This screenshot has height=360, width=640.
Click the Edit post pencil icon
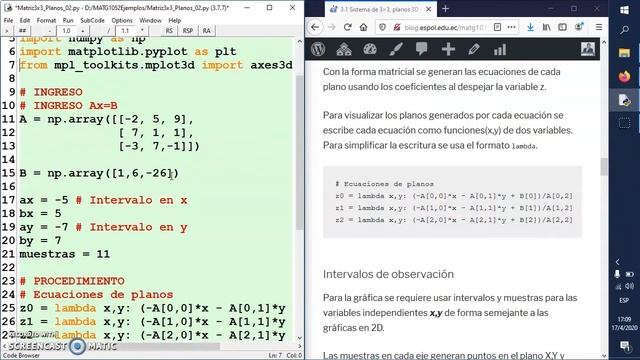474,49
